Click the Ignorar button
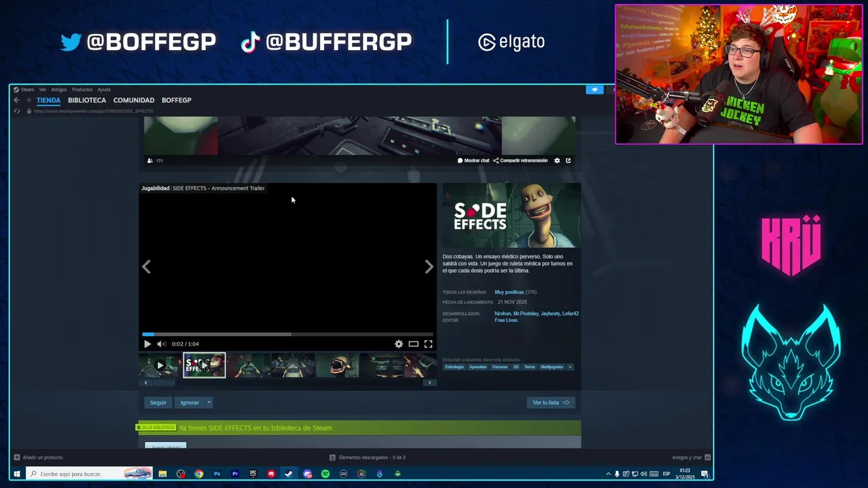Screen dimensions: 868x488 pos(189,403)
